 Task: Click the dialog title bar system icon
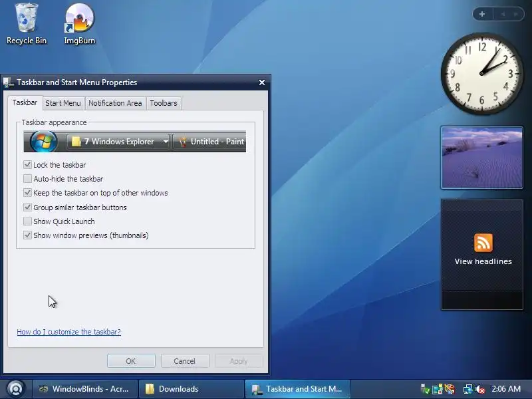8,82
